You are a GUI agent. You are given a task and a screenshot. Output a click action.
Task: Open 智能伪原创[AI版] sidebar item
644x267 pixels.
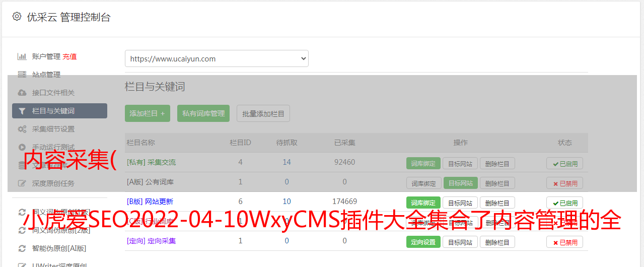coord(59,248)
